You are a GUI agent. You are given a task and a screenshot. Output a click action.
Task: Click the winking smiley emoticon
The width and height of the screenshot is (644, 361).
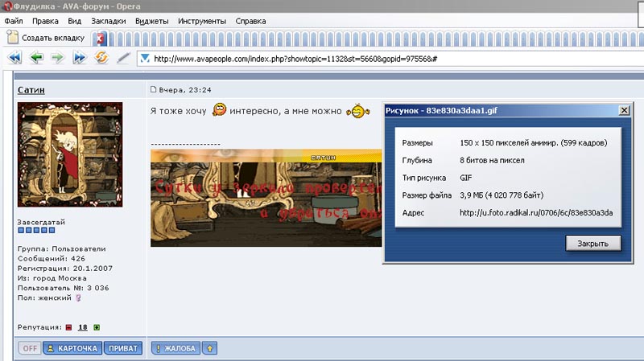(x=357, y=111)
